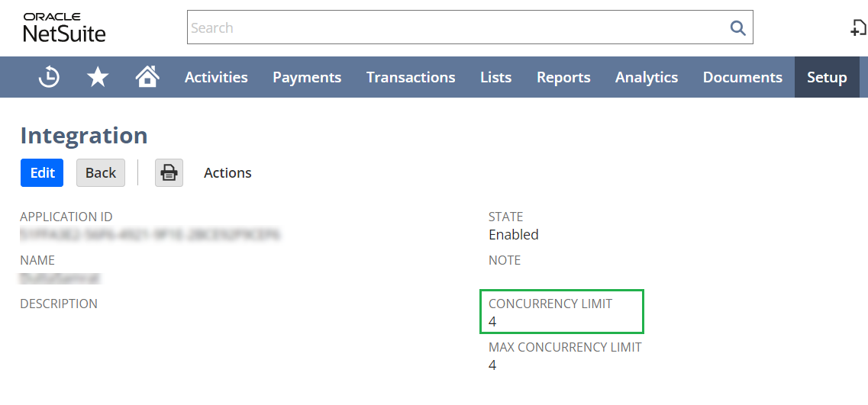
Task: Expand the Transactions menu
Action: (x=411, y=77)
